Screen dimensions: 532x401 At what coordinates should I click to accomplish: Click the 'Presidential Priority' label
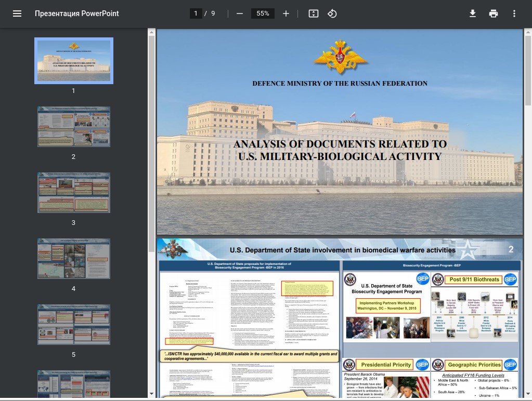pos(386,365)
